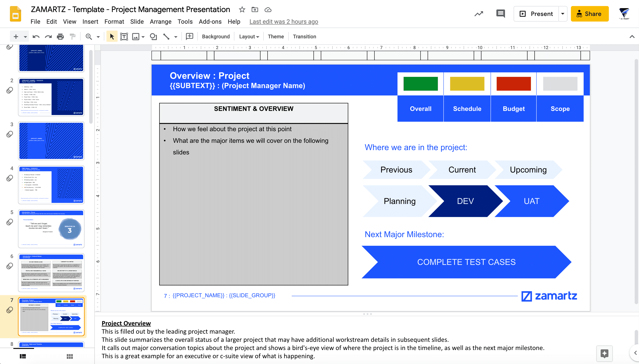
Task: Expand the Transition panel options
Action: pos(305,36)
